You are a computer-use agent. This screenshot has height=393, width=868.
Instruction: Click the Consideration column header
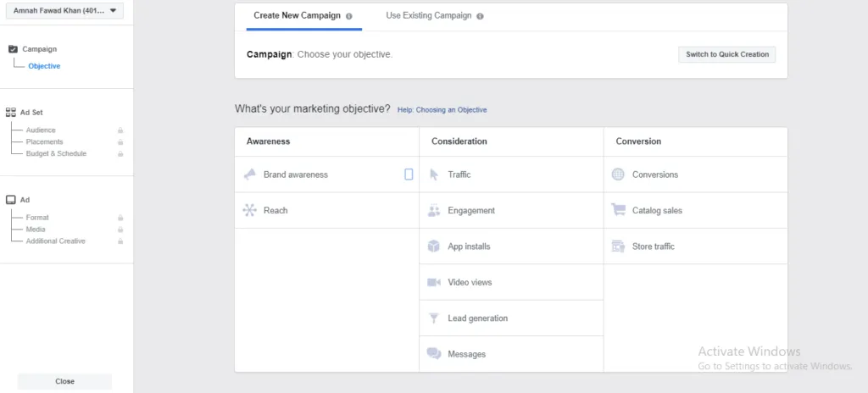click(459, 141)
